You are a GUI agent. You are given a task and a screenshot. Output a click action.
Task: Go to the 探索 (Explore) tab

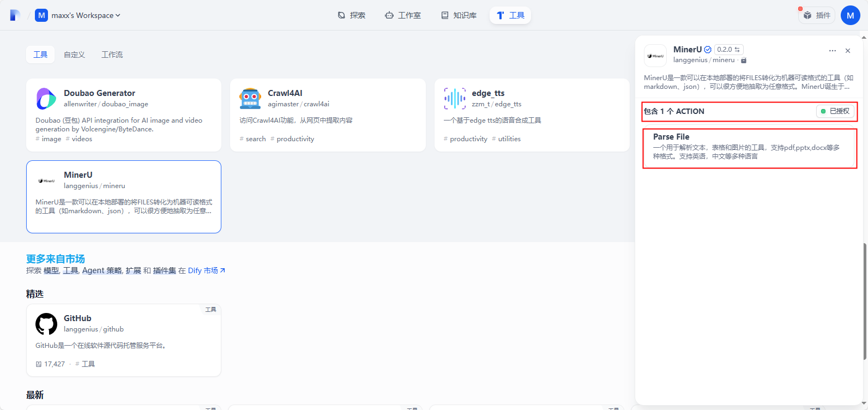(351, 15)
